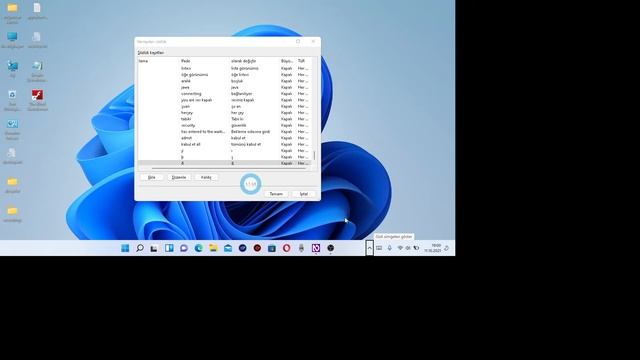Click the red circular taskbar icon
Screen dimensions: 640x360
(257, 248)
